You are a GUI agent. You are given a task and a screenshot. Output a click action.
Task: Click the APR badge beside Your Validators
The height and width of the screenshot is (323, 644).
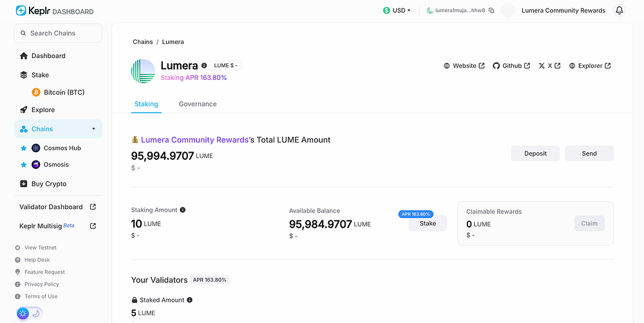[x=210, y=280]
